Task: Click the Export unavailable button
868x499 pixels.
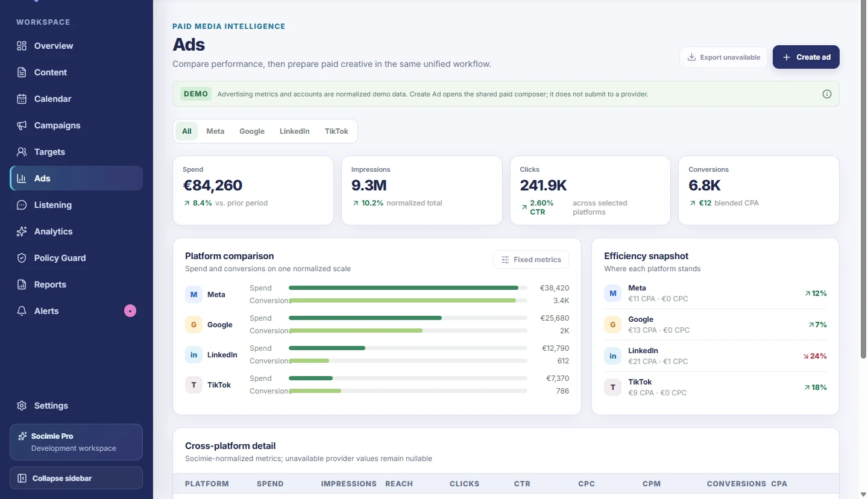Action: pyautogui.click(x=723, y=57)
